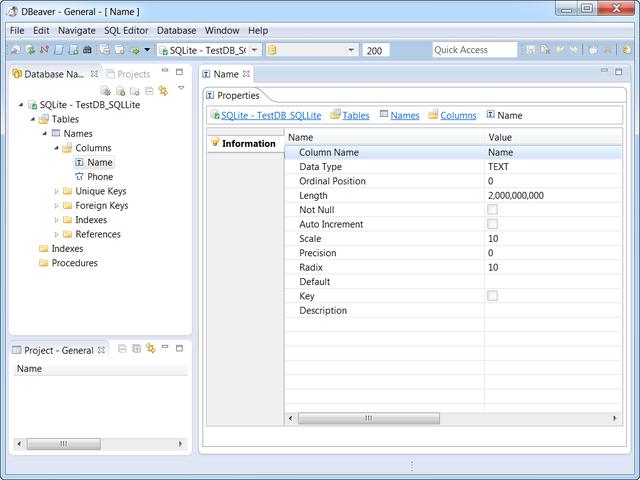
Task: Open the active connection dropdown
Action: 255,50
